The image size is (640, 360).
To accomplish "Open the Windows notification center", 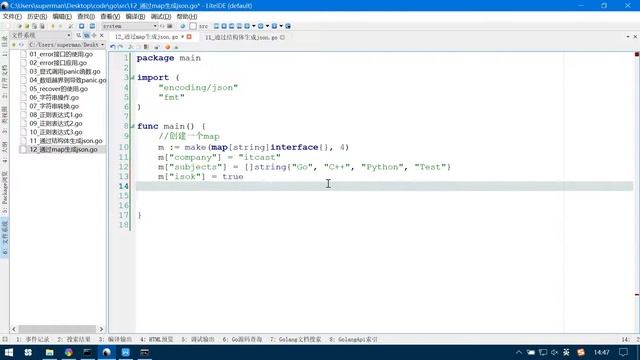I will [x=623, y=352].
